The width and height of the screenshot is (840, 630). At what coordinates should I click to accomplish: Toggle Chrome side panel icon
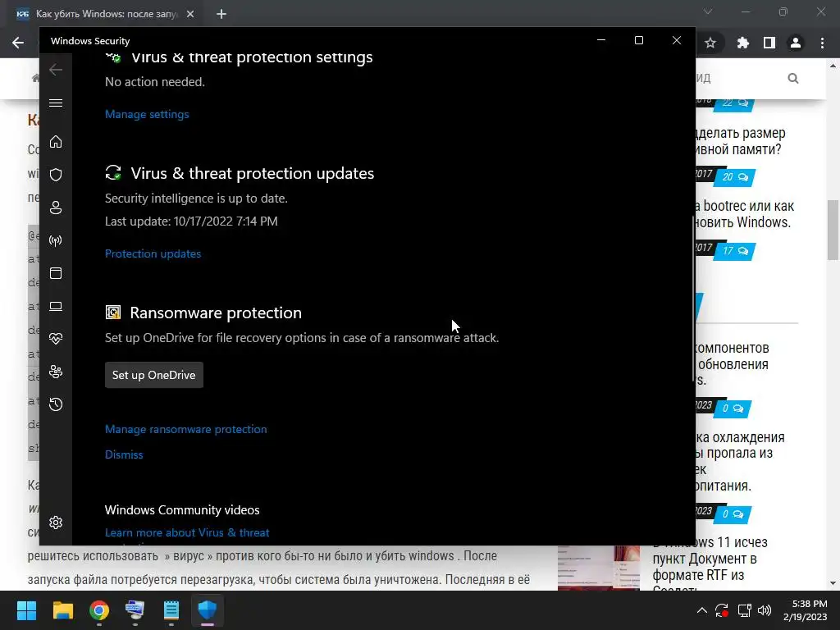point(769,43)
